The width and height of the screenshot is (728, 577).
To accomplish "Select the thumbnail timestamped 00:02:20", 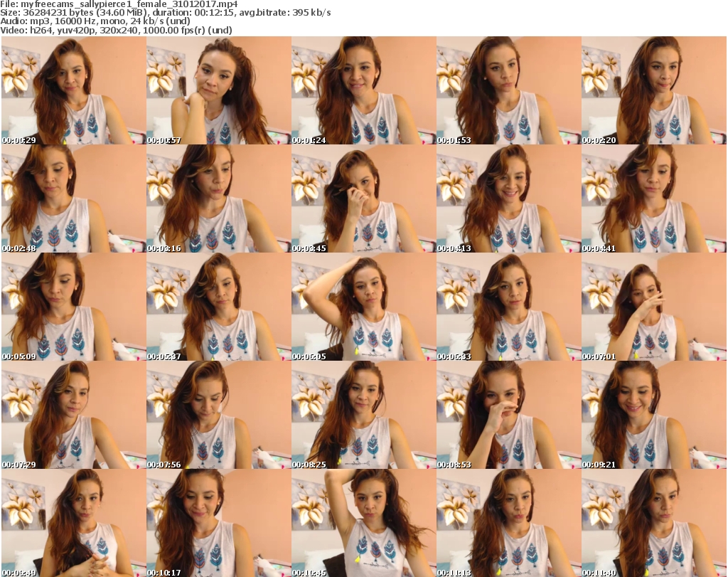I will point(653,90).
